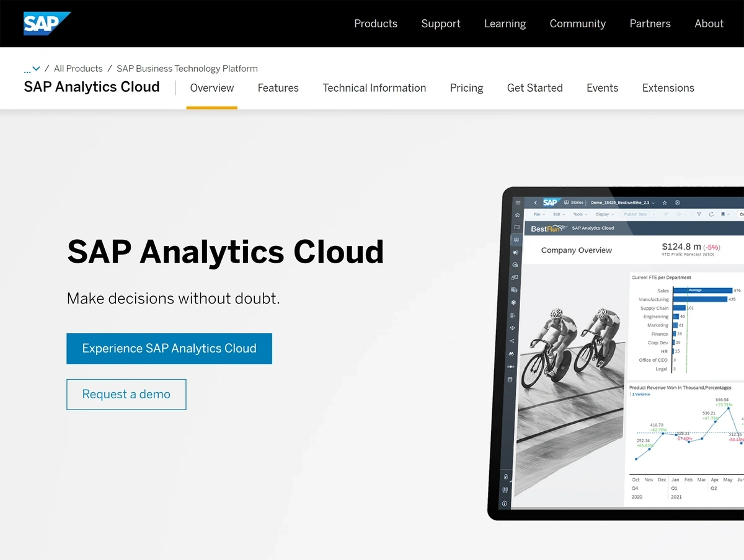This screenshot has height=560, width=744.
Task: Go to All Products breadcrumb link
Action: (x=78, y=69)
